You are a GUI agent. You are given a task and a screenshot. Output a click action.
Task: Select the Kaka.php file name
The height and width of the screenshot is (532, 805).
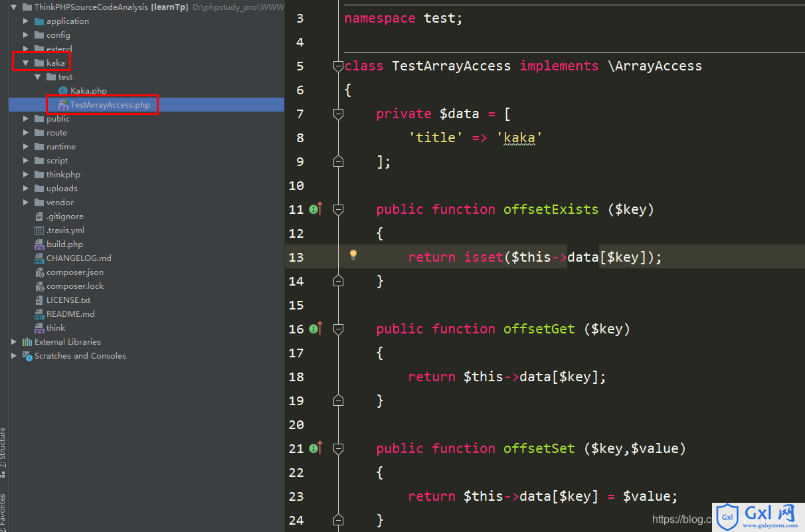coord(89,91)
